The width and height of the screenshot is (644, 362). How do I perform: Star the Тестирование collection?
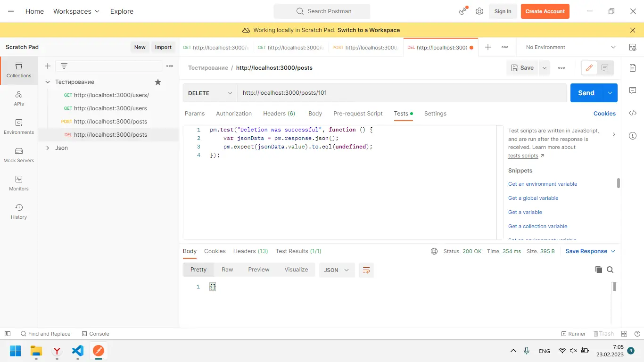click(158, 82)
